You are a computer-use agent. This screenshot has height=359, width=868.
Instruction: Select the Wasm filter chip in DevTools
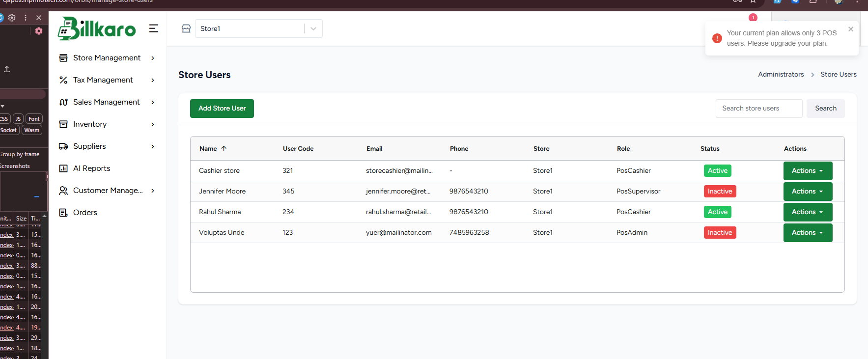coord(31,130)
